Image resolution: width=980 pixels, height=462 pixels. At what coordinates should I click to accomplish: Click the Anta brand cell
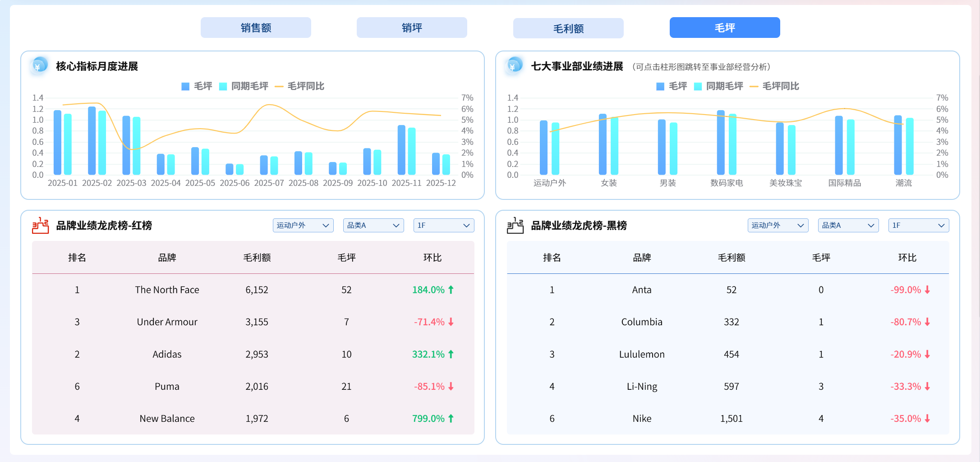coord(642,290)
